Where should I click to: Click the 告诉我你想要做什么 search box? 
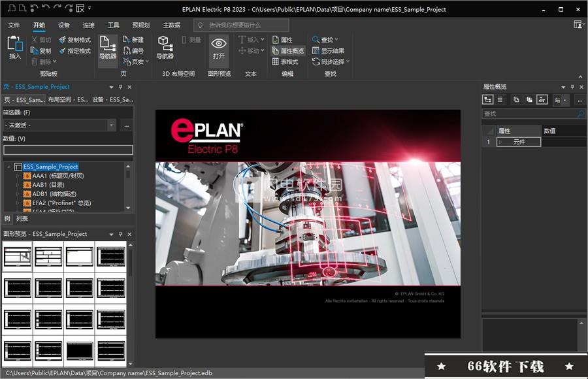click(241, 25)
